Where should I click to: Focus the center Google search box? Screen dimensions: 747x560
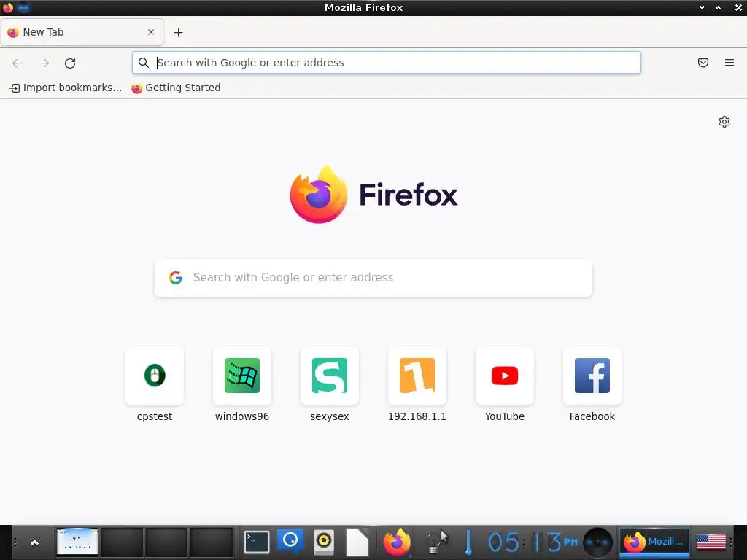point(373,278)
